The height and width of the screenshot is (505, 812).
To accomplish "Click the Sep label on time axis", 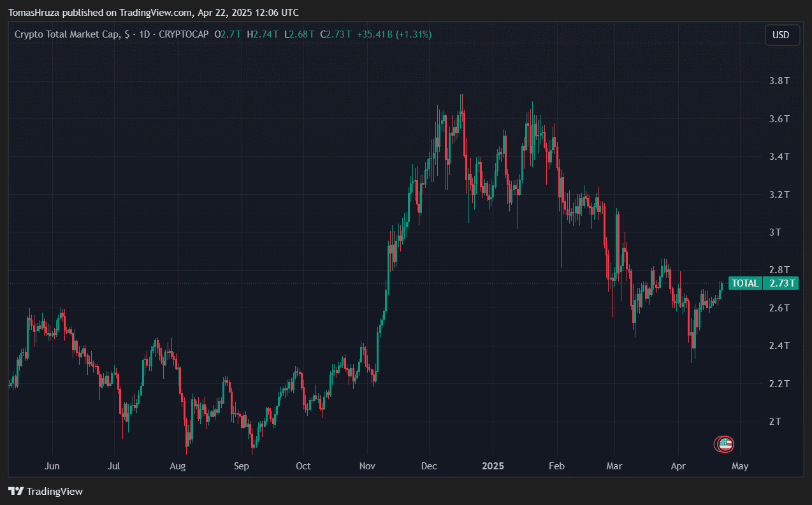I will pos(241,466).
